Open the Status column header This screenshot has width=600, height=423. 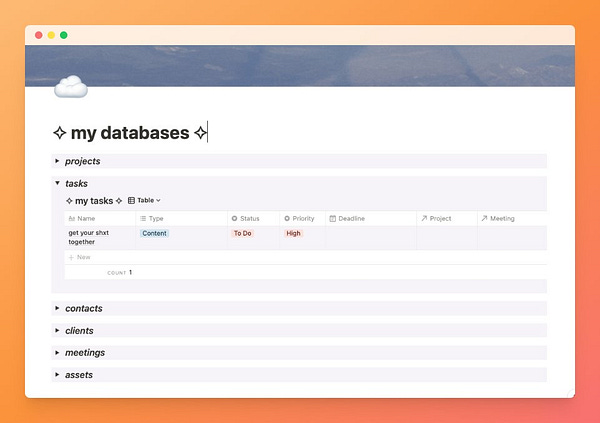coord(253,219)
